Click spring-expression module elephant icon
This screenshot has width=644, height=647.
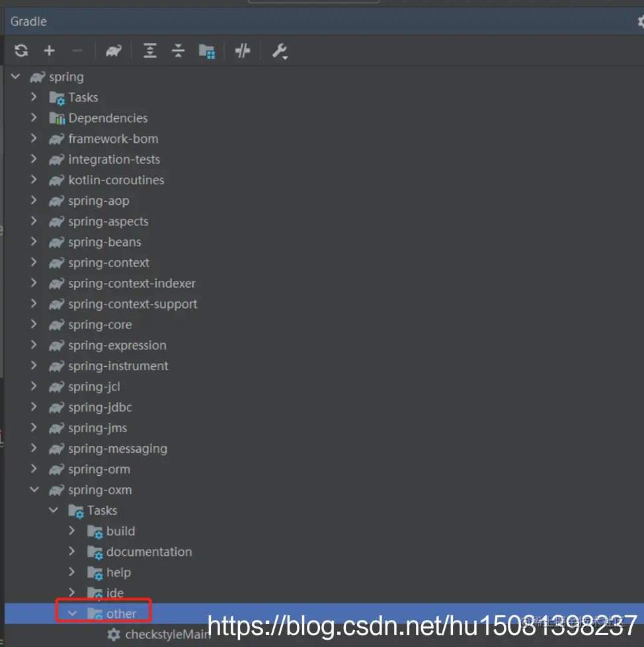(x=57, y=346)
